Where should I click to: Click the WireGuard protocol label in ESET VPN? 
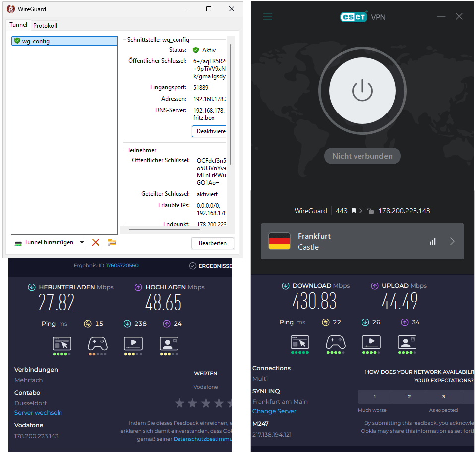(x=310, y=211)
